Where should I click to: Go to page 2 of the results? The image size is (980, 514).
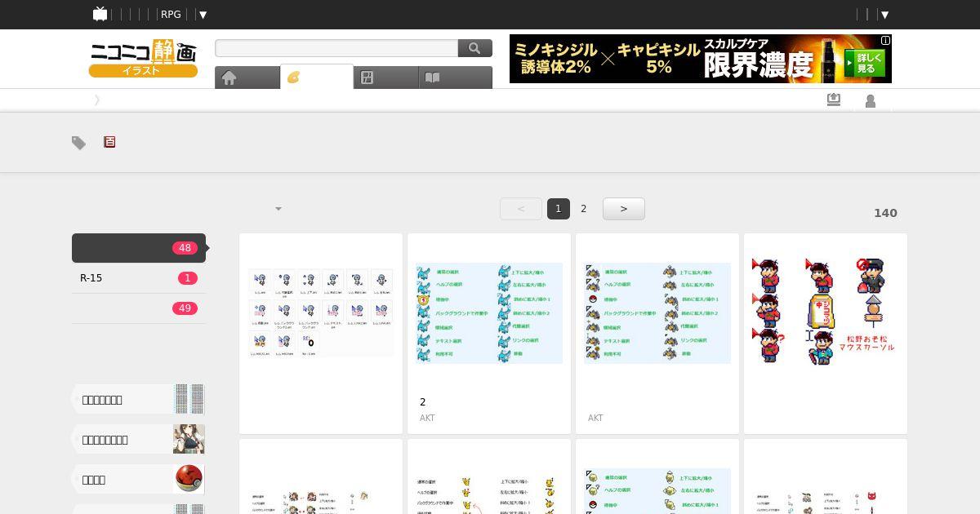(583, 209)
